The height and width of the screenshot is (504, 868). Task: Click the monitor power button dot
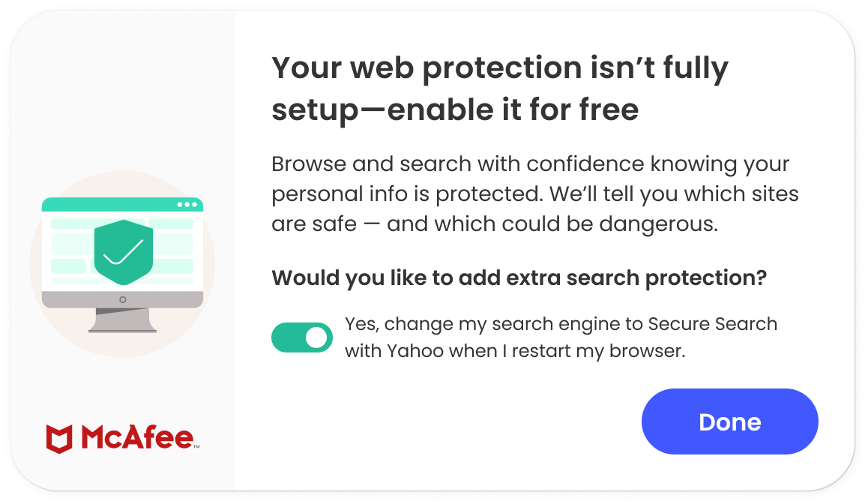pyautogui.click(x=122, y=299)
